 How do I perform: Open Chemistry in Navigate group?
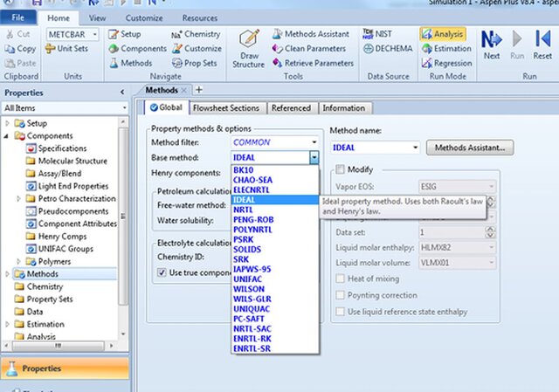coord(196,34)
